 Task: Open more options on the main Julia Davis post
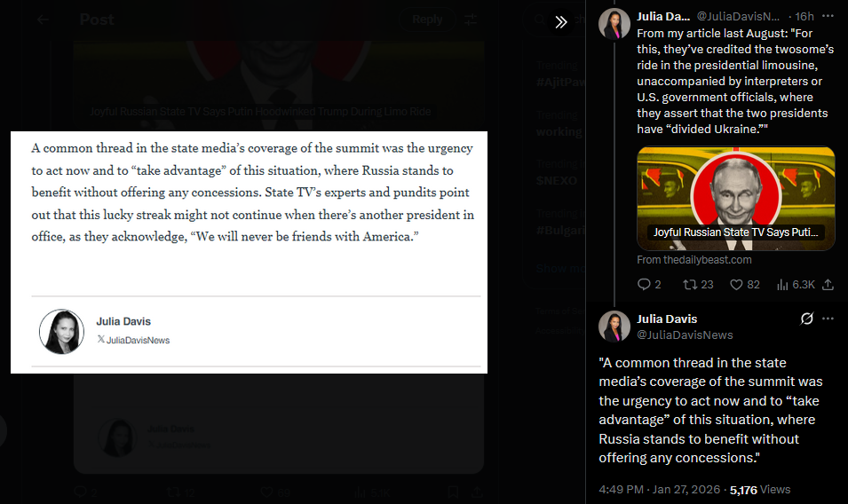coord(828,319)
